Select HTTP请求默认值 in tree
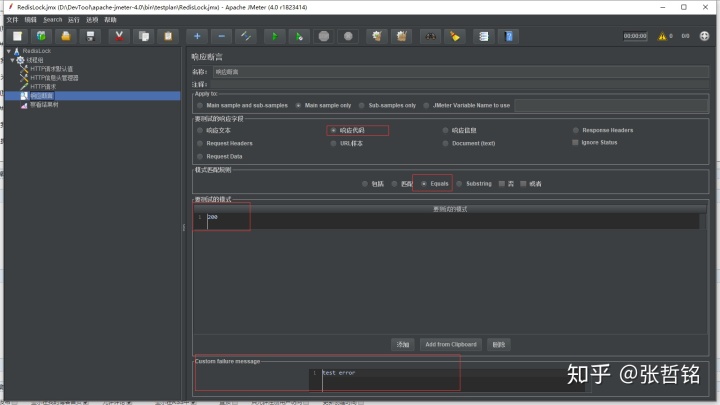 [x=51, y=69]
